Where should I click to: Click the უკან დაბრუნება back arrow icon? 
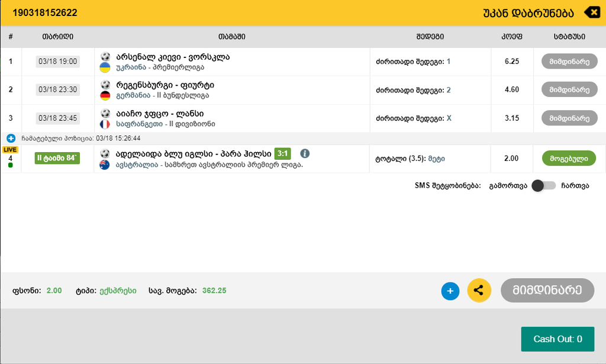pyautogui.click(x=592, y=12)
